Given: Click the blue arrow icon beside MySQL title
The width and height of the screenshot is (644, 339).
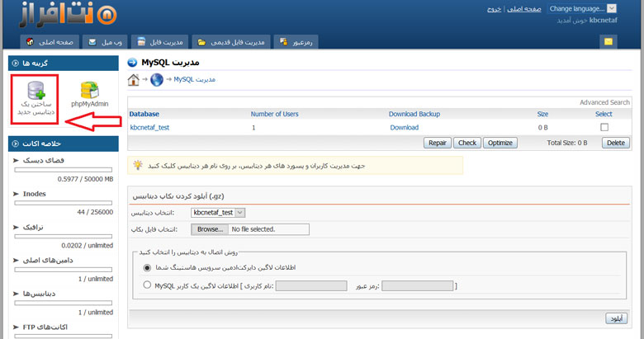Looking at the screenshot, I should point(132,63).
